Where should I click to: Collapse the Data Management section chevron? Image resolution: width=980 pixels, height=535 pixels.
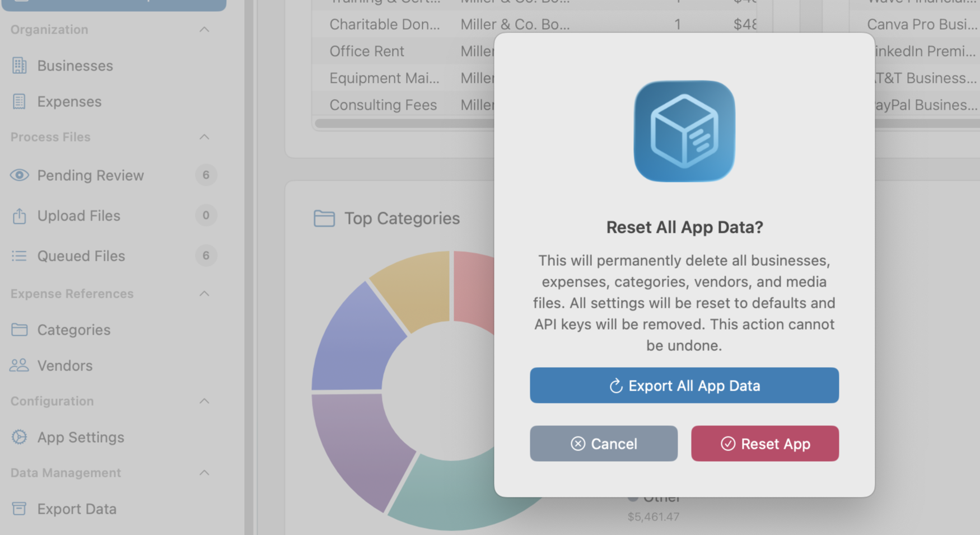pos(204,473)
